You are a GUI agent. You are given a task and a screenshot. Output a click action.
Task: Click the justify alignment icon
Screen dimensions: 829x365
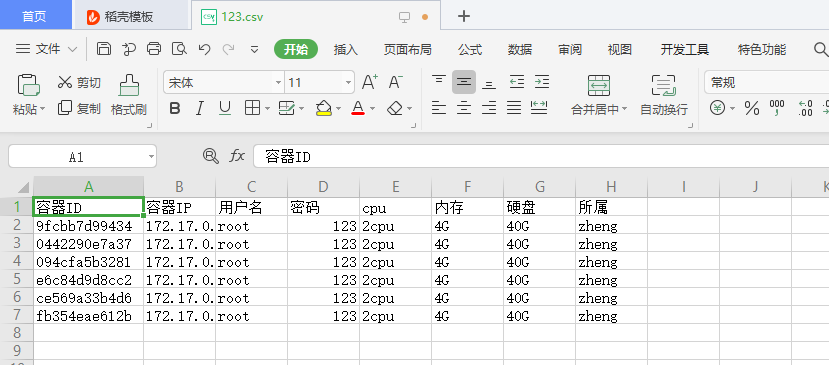click(514, 108)
